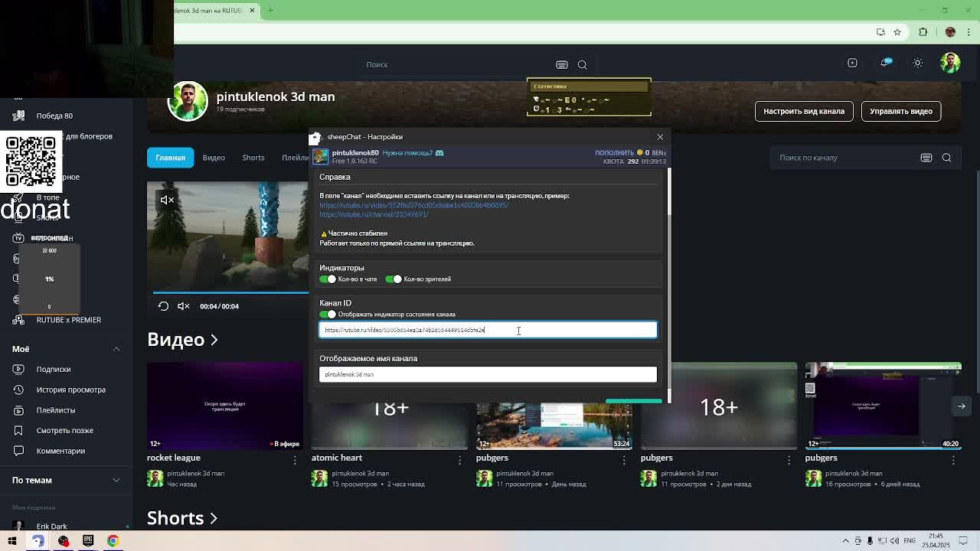Open the example rutube.ru/video link
980x551 pixels.
click(413, 205)
